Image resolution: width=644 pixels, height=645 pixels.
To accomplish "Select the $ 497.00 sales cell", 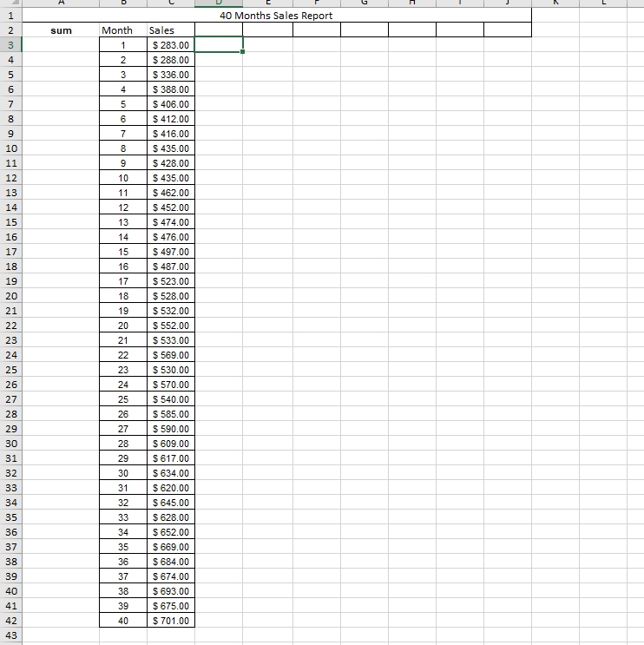I will [171, 252].
